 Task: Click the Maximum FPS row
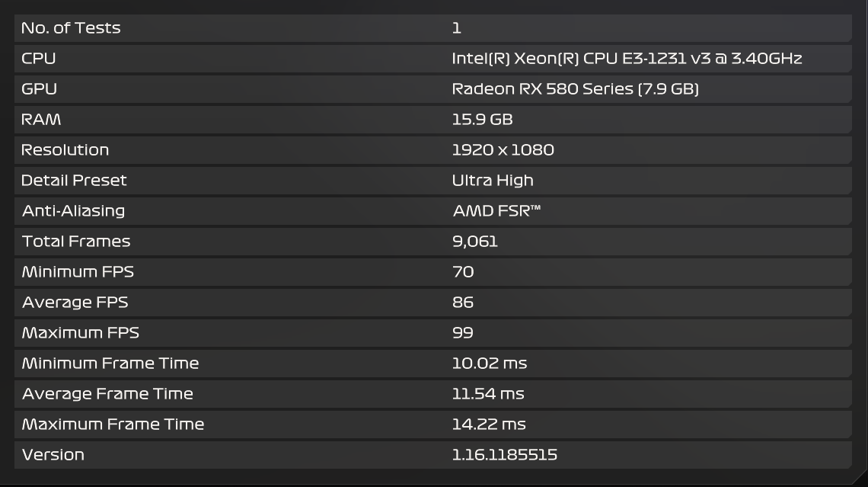(433, 333)
